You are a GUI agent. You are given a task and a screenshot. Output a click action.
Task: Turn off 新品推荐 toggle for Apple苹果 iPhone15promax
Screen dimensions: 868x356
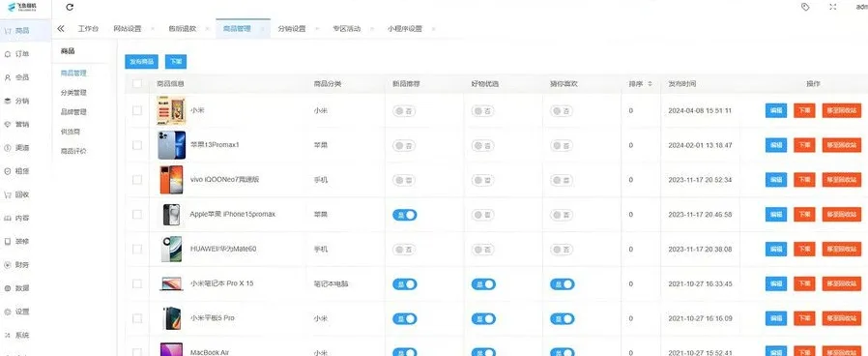click(405, 215)
